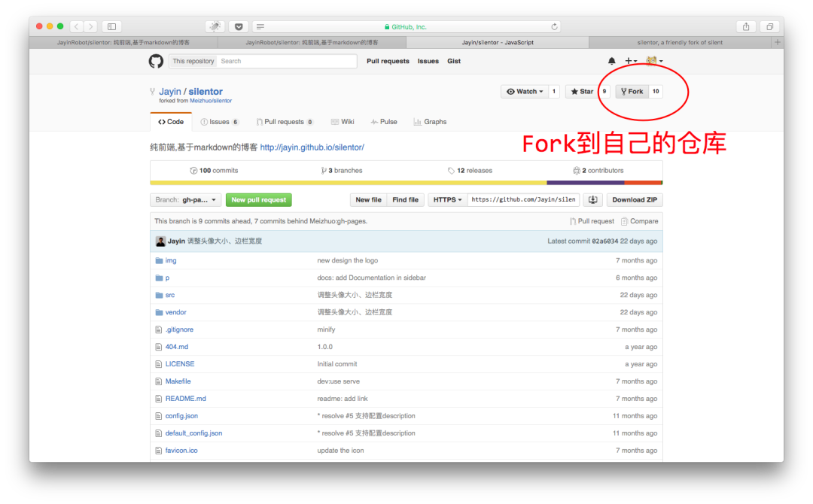Reload the page in address bar
The height and width of the screenshot is (504, 813).
[x=554, y=27]
